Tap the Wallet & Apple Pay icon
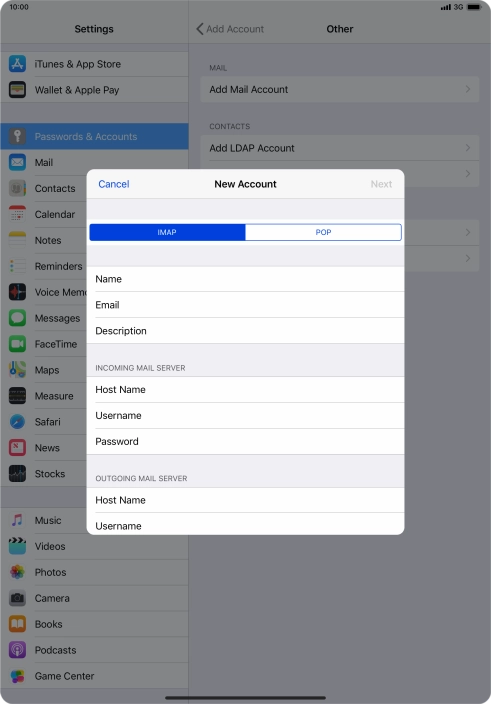491x704 pixels. [x=17, y=90]
